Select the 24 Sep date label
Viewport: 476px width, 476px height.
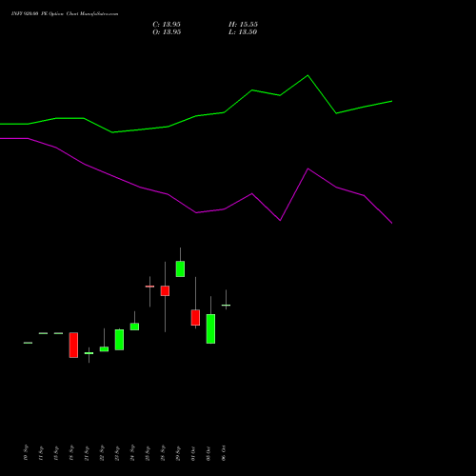click(132, 452)
